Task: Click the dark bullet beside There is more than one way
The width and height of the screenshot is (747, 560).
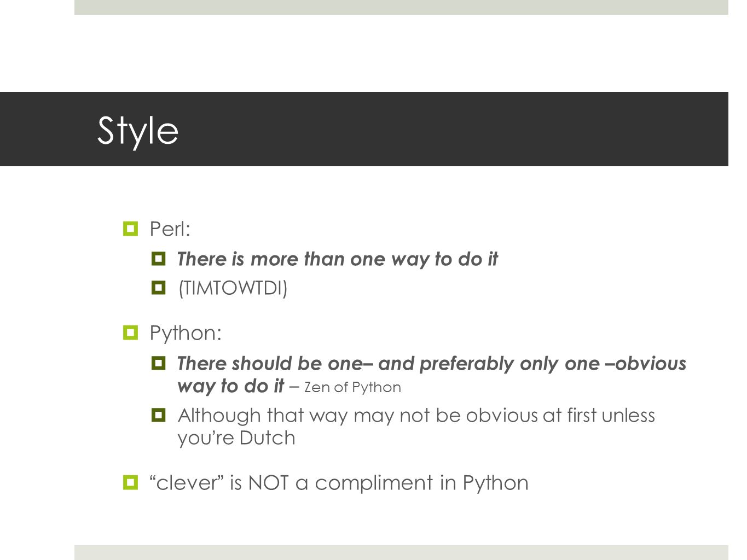Action: point(159,259)
